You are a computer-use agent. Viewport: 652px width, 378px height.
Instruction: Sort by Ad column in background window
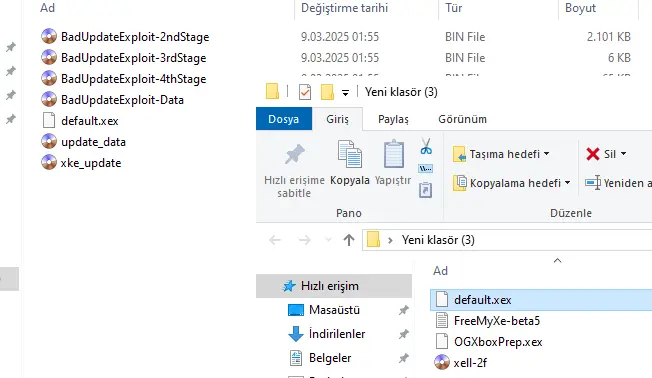(x=47, y=8)
